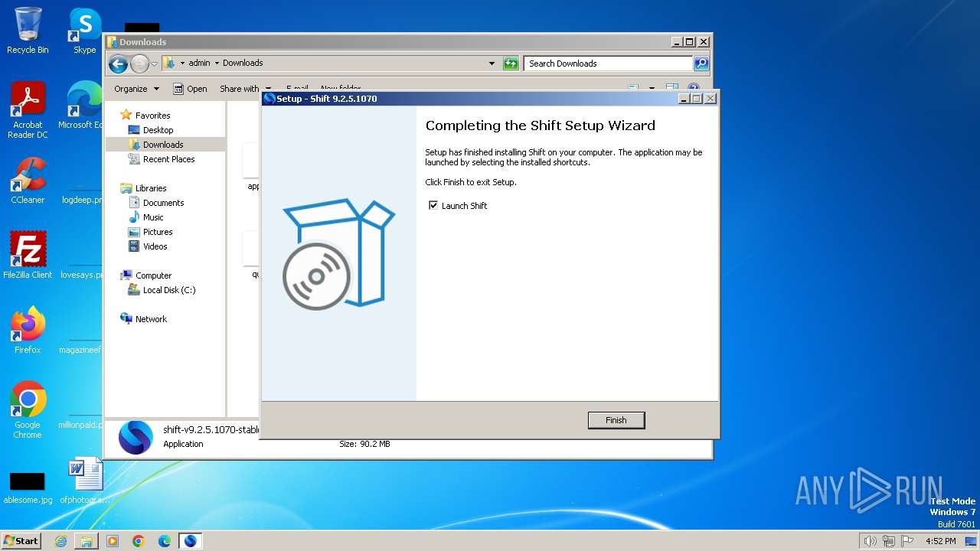Click the Shift application icon in details pane
980x551 pixels.
pos(136,438)
